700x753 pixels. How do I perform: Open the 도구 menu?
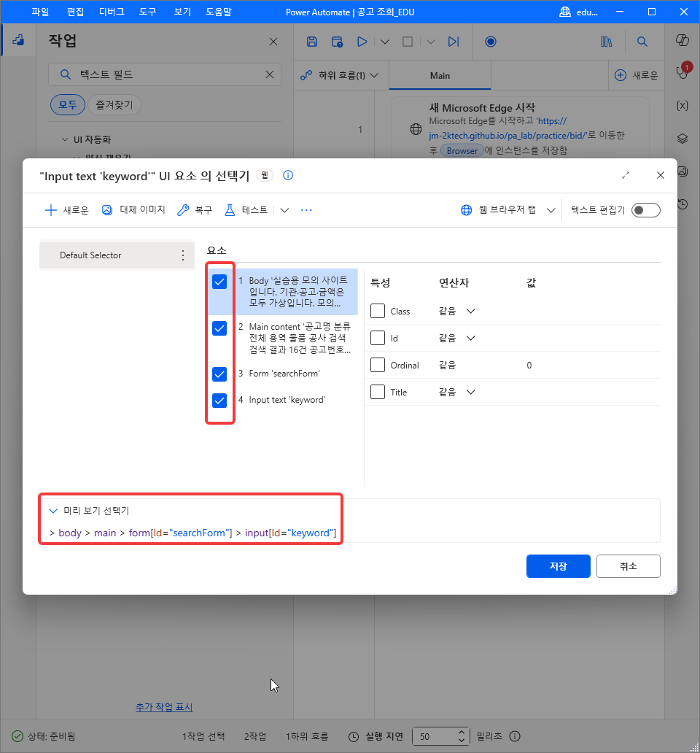click(x=148, y=12)
